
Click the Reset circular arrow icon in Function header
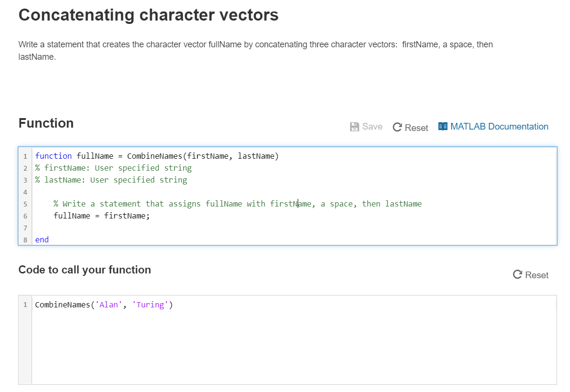[x=397, y=127]
